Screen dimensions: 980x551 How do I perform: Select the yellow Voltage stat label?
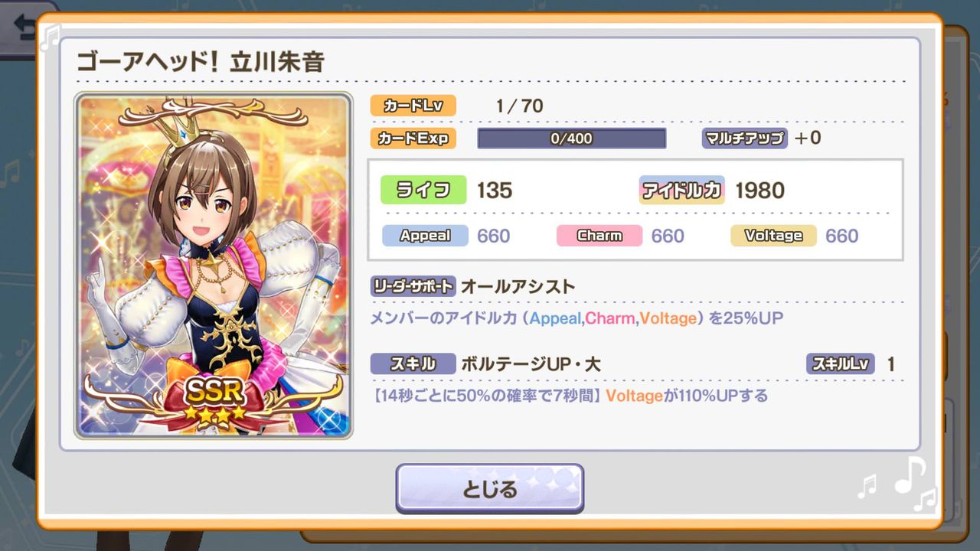coord(773,236)
